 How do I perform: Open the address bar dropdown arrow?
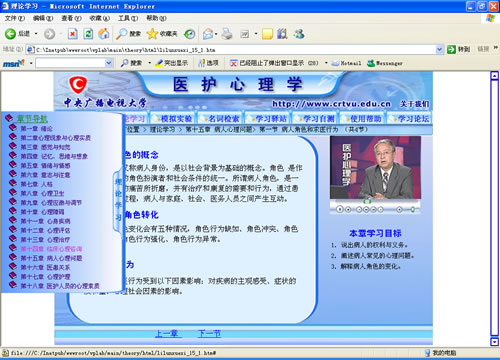[x=439, y=50]
